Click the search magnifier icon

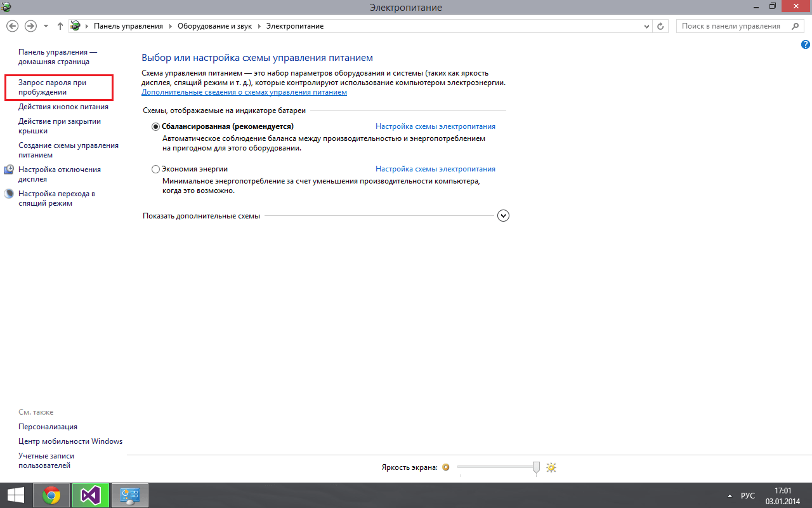(796, 26)
